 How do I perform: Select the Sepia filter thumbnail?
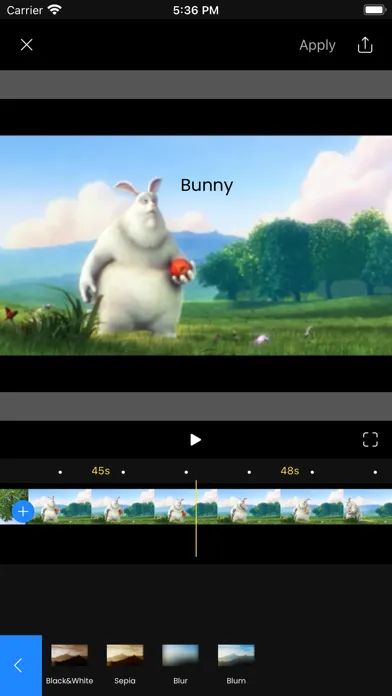[125, 655]
